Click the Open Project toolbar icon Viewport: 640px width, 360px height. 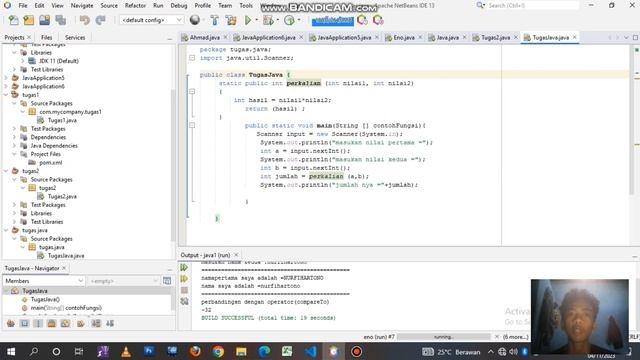click(44, 20)
